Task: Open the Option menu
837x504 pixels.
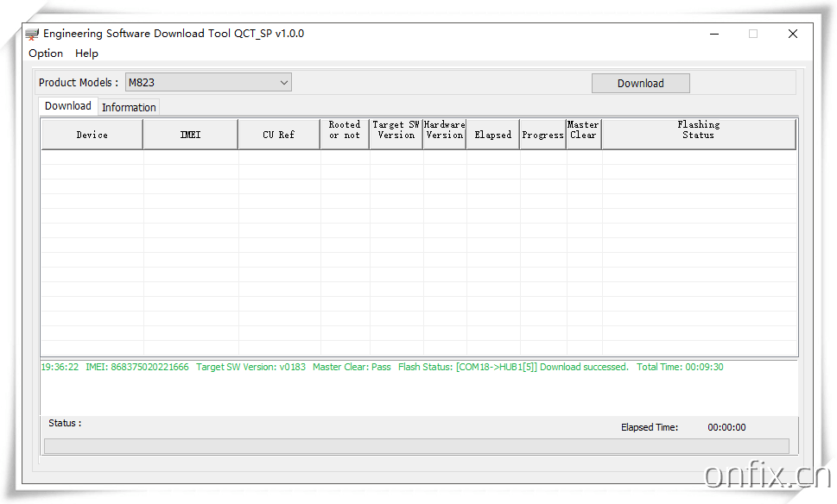Action: coord(46,54)
